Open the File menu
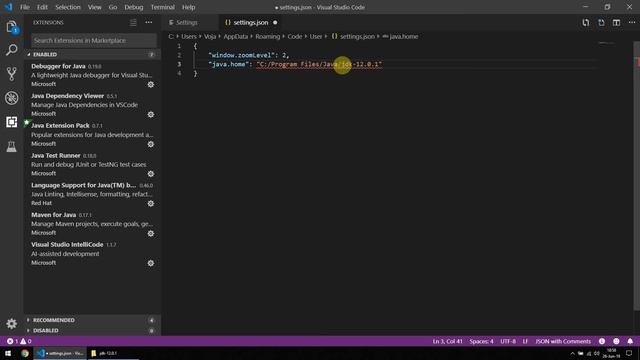This screenshot has height=360, width=640. [x=25, y=7]
